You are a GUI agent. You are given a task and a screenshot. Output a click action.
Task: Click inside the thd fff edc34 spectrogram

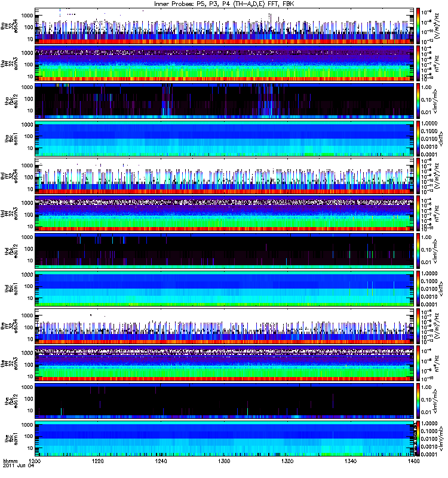click(225, 176)
